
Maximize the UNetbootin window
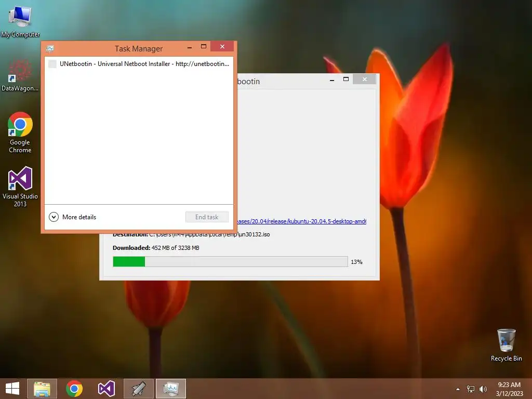click(346, 79)
